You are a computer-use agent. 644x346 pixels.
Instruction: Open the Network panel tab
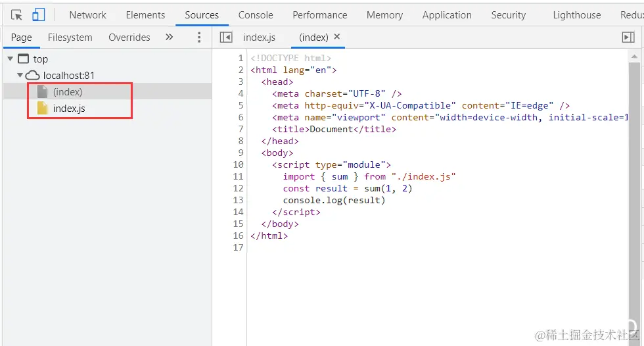[x=87, y=15]
